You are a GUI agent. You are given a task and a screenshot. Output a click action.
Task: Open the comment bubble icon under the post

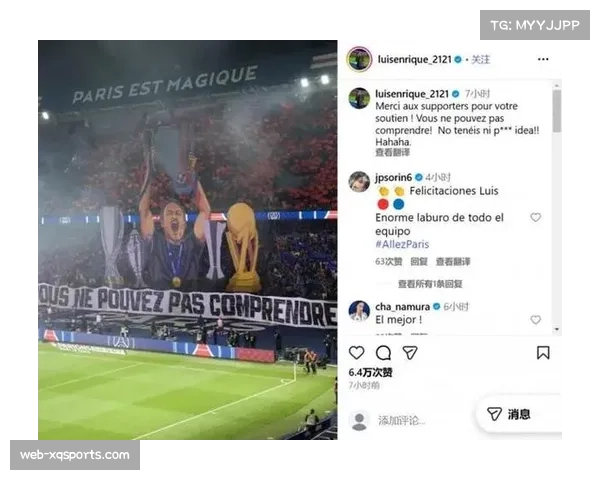(x=383, y=353)
